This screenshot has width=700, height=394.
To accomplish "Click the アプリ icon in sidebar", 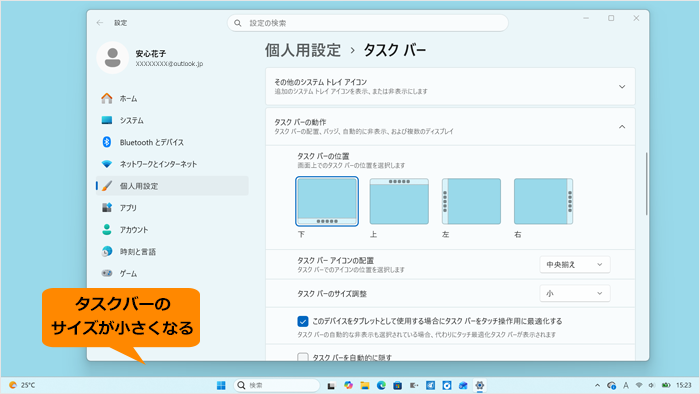I will 107,207.
